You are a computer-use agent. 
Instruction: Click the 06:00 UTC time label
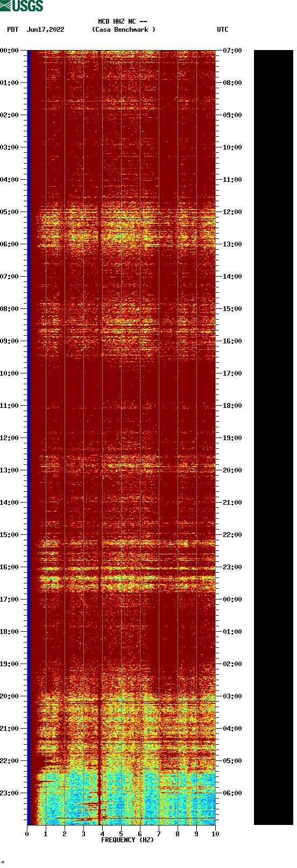pyautogui.click(x=232, y=793)
